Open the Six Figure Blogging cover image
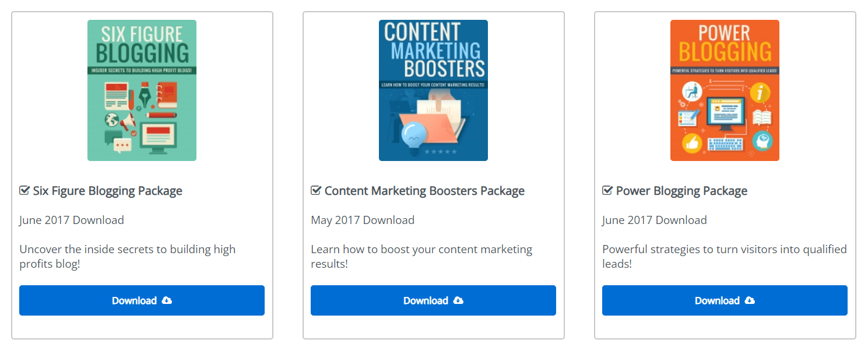 pyautogui.click(x=142, y=90)
